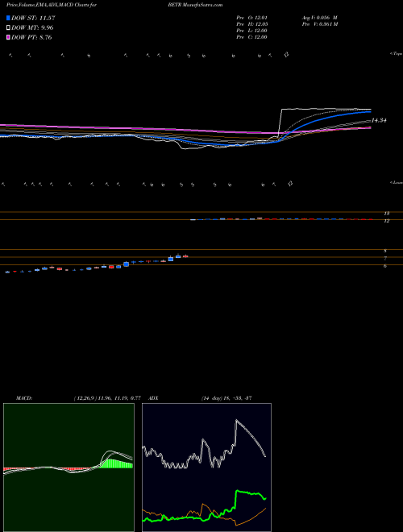Click the green MACD histogram bars

[117, 463]
